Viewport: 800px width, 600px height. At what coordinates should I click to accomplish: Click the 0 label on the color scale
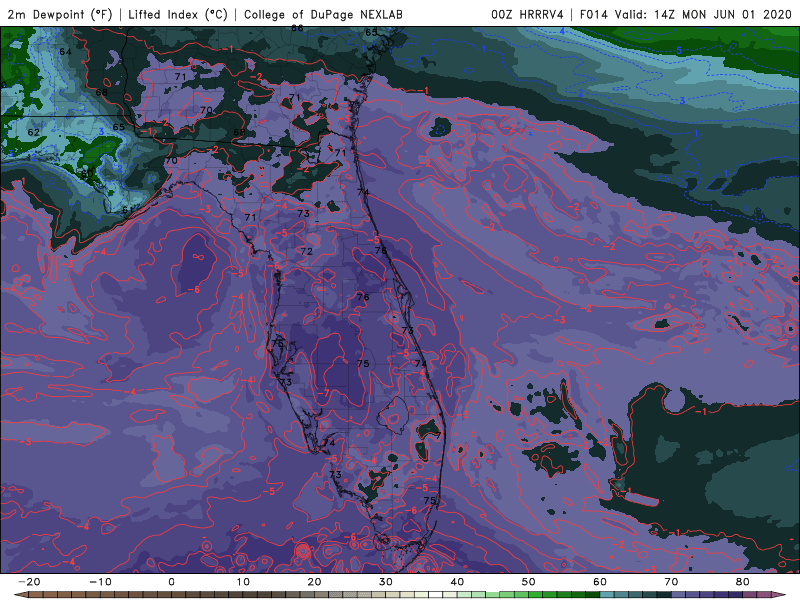pyautogui.click(x=171, y=582)
